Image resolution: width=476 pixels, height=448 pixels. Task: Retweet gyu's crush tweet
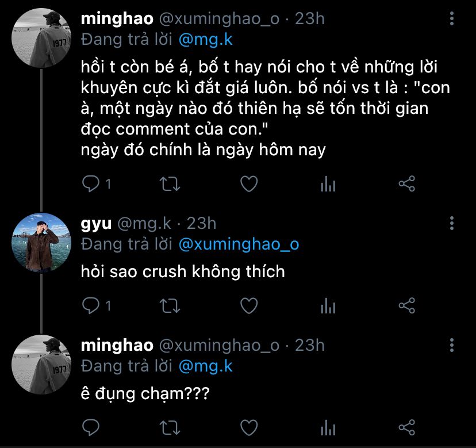pyautogui.click(x=170, y=305)
